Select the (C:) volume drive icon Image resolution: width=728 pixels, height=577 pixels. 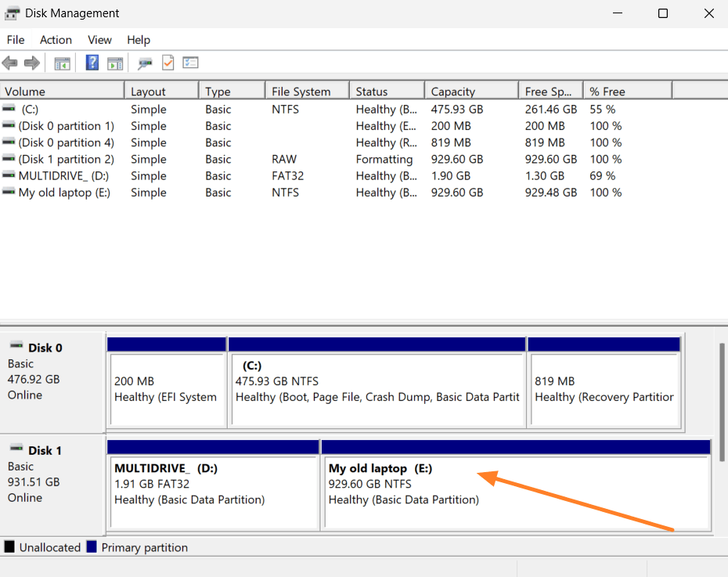click(x=9, y=108)
